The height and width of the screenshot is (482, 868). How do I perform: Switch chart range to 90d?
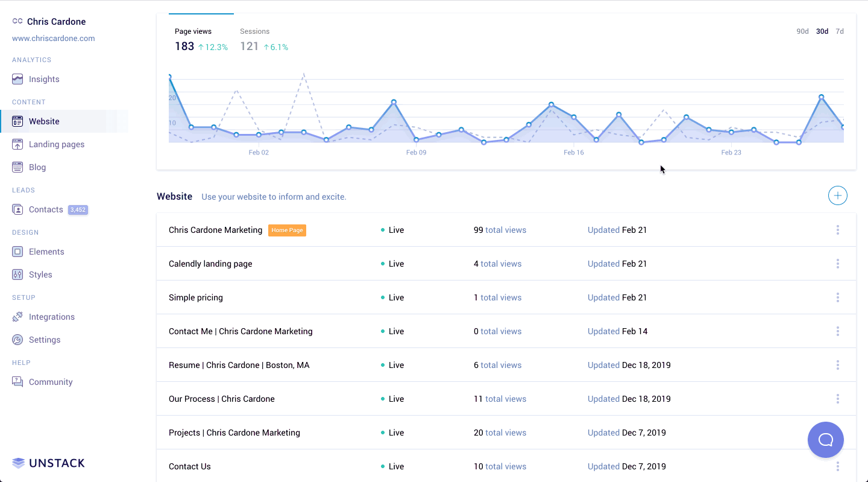(802, 31)
